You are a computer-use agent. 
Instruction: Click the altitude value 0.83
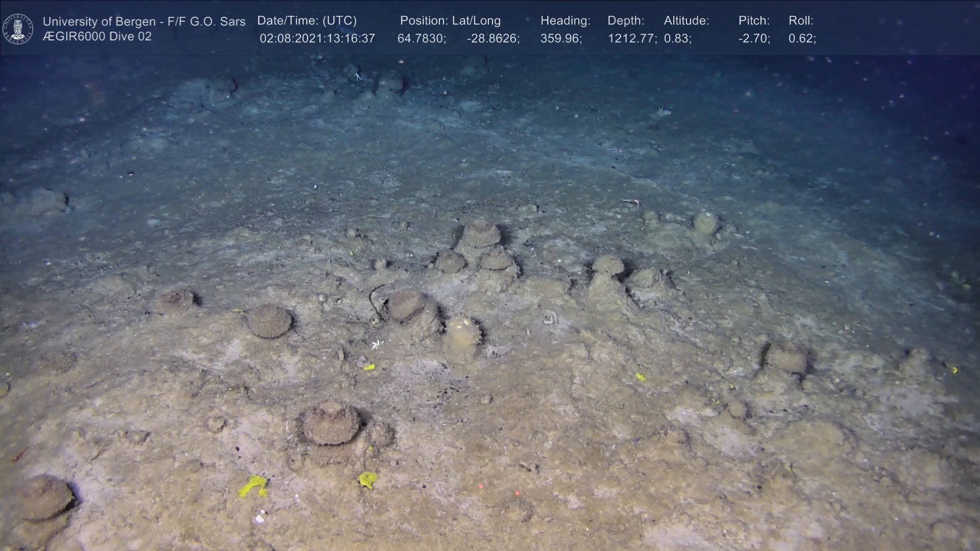tap(677, 38)
